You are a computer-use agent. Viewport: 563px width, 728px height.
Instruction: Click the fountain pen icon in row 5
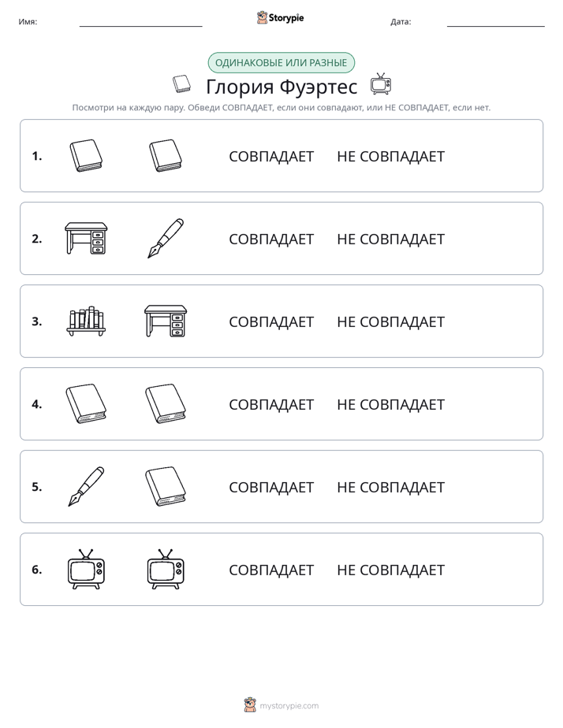[x=86, y=487]
